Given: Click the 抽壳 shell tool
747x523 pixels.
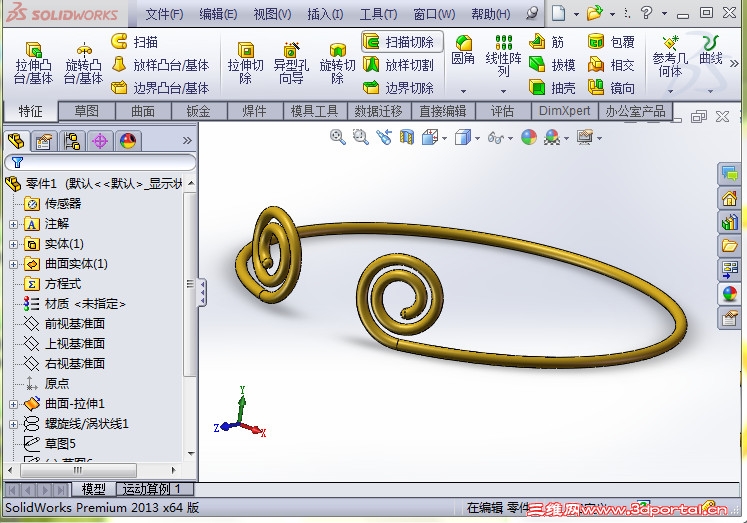Looking at the screenshot, I should click(x=552, y=88).
